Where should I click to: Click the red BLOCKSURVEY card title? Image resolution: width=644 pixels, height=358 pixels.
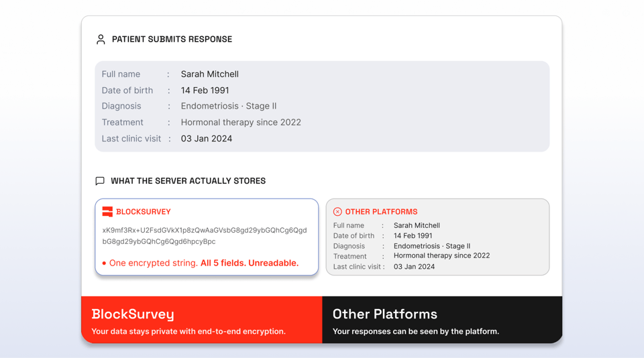click(144, 212)
